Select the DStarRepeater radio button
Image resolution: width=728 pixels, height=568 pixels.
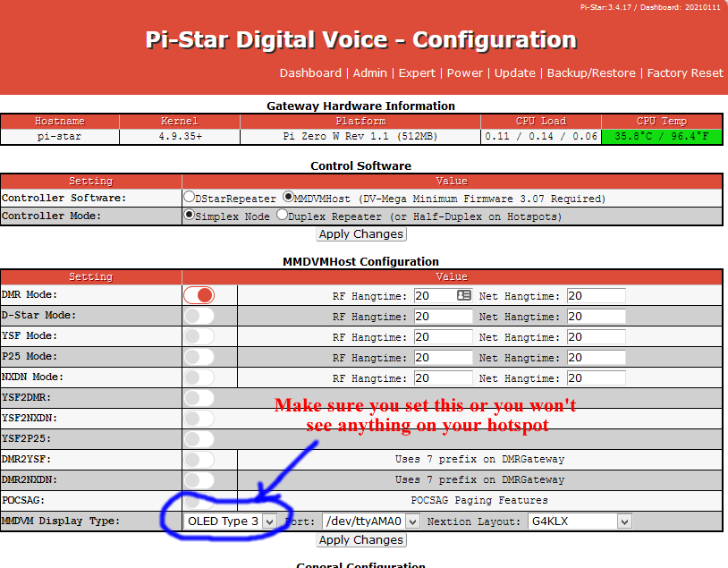(190, 197)
